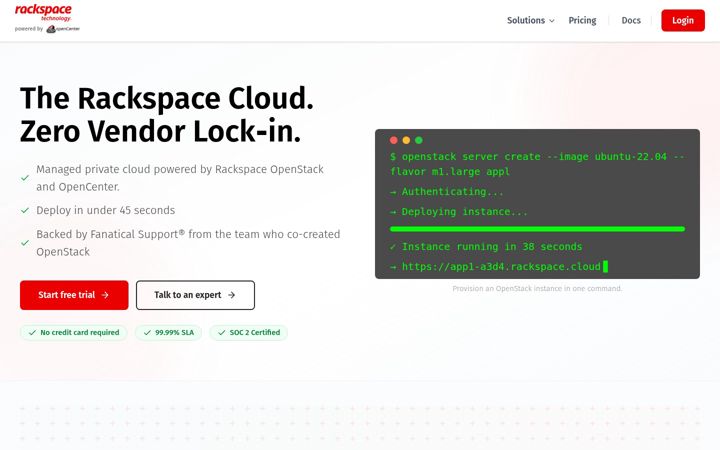Click the Start free trial button

point(74,295)
